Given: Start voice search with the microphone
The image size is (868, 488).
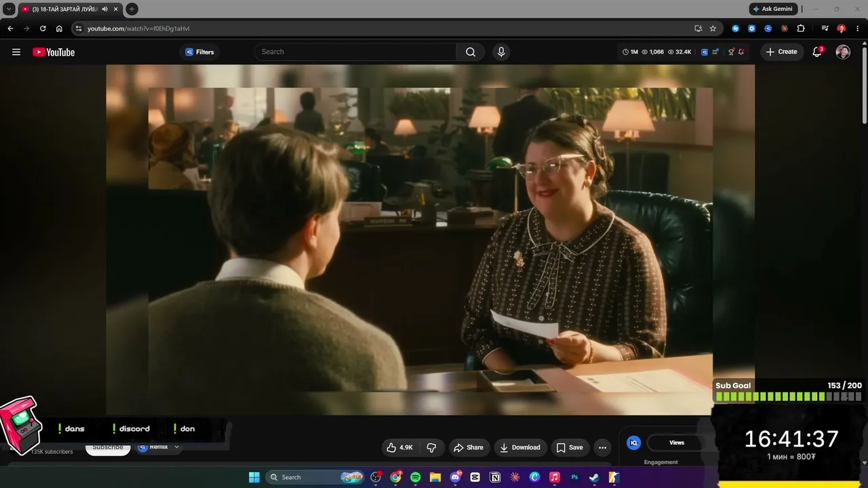Looking at the screenshot, I should click(x=501, y=52).
